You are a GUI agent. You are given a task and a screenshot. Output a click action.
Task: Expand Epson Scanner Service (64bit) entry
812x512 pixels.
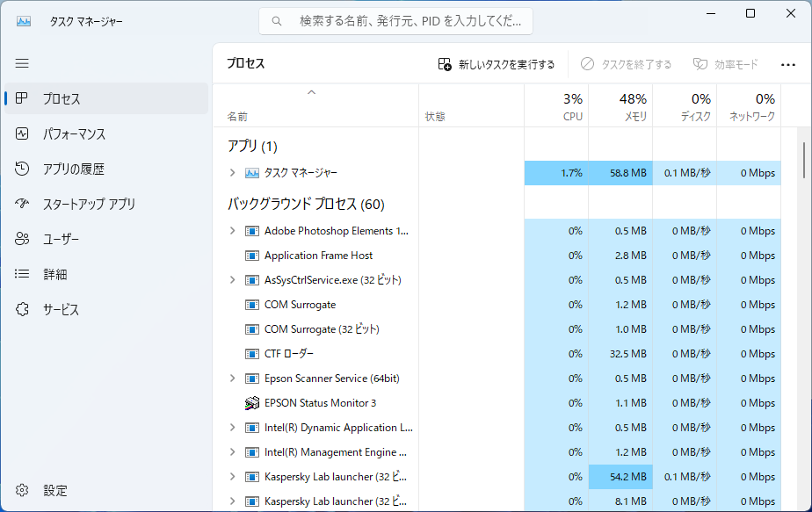(233, 379)
